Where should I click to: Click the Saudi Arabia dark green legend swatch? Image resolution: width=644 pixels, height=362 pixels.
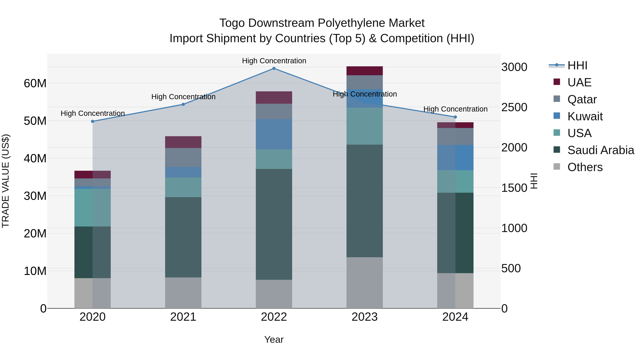[x=557, y=150]
